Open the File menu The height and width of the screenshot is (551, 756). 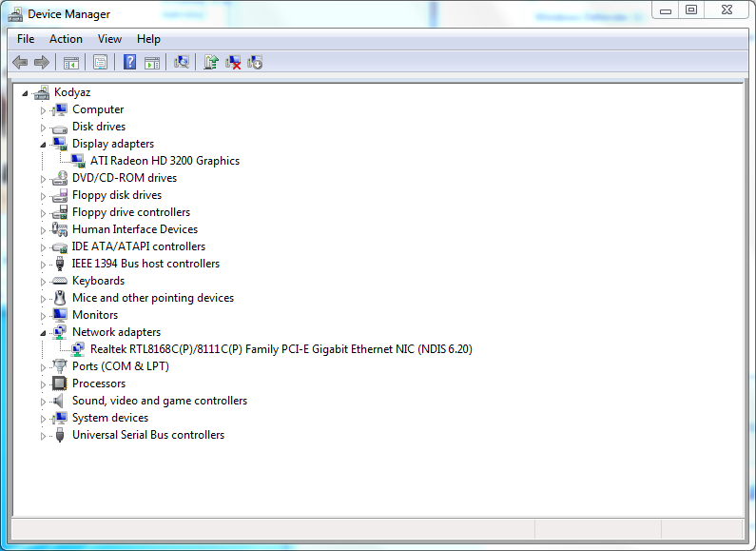pos(26,39)
